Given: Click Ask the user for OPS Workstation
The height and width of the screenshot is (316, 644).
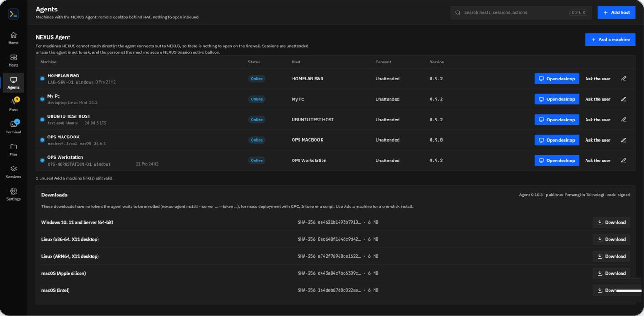Looking at the screenshot, I should pyautogui.click(x=598, y=161).
